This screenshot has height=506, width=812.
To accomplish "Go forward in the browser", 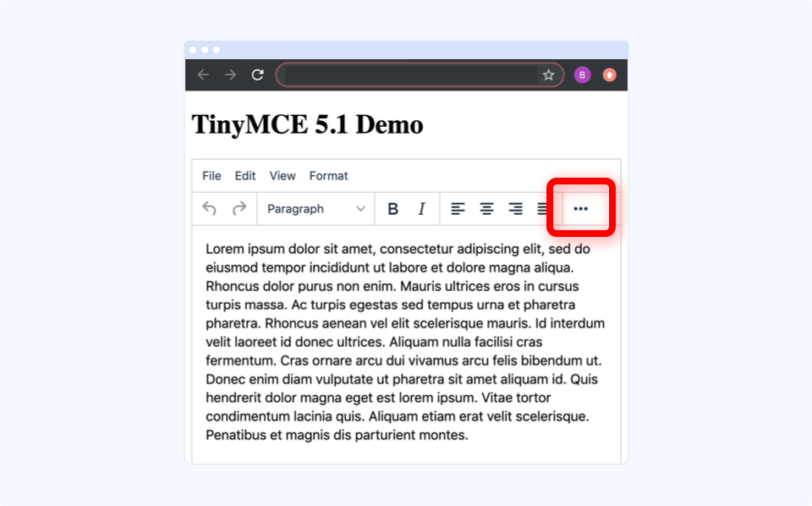I will 230,75.
